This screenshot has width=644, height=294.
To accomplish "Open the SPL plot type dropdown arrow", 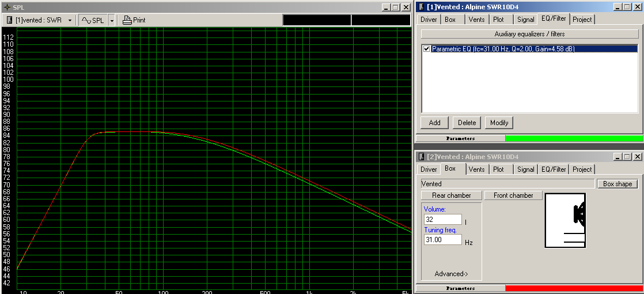I will [112, 20].
